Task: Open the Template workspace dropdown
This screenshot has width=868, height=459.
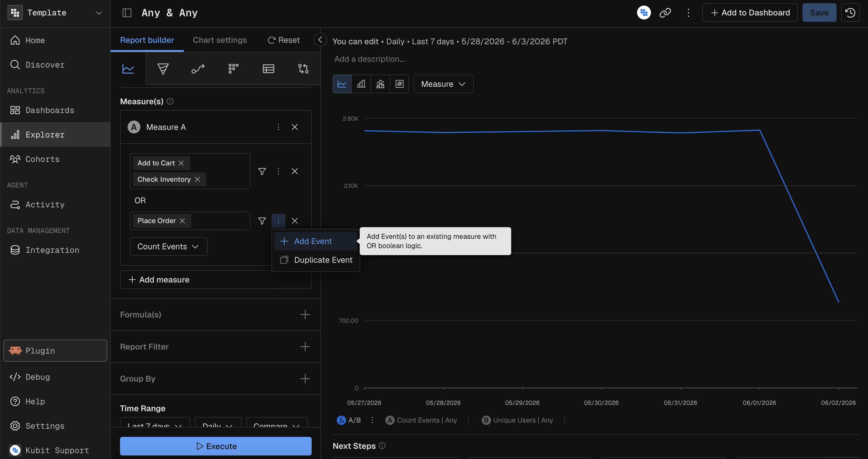Action: 55,13
